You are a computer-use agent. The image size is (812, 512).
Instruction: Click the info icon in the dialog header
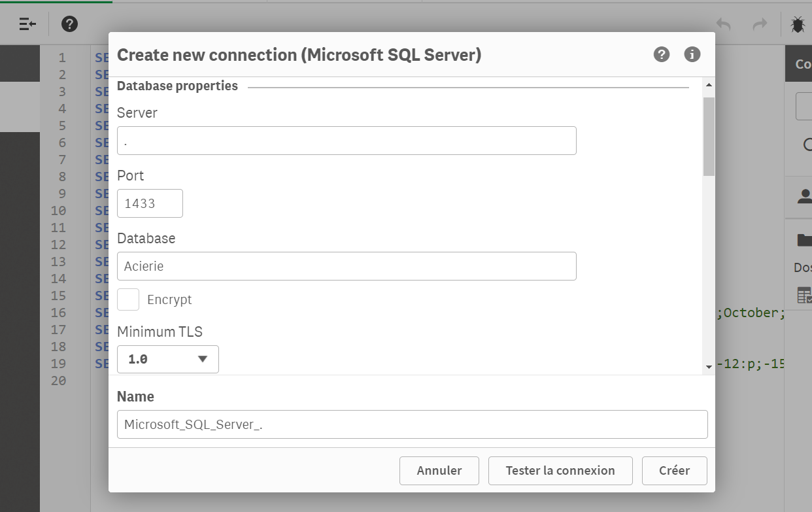(692, 55)
